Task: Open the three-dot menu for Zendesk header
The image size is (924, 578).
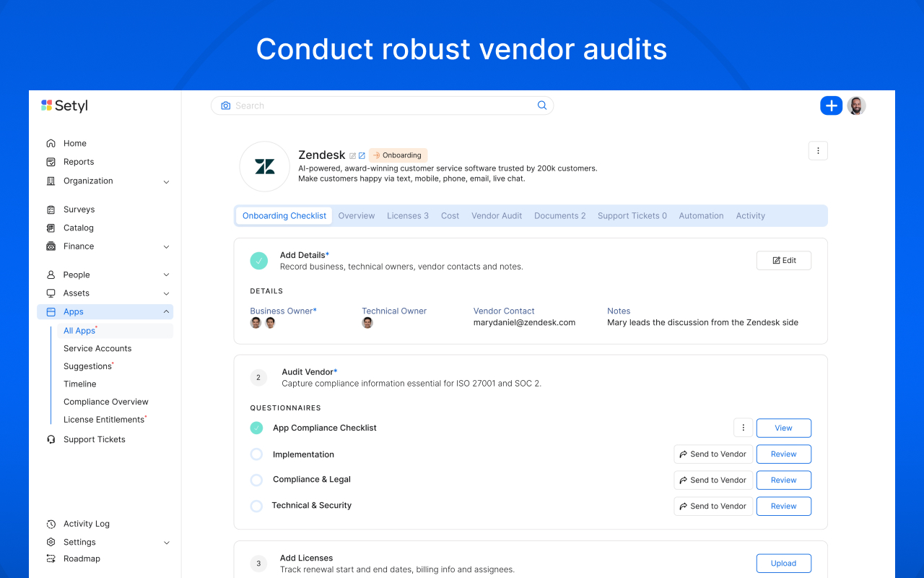Action: pyautogui.click(x=818, y=150)
